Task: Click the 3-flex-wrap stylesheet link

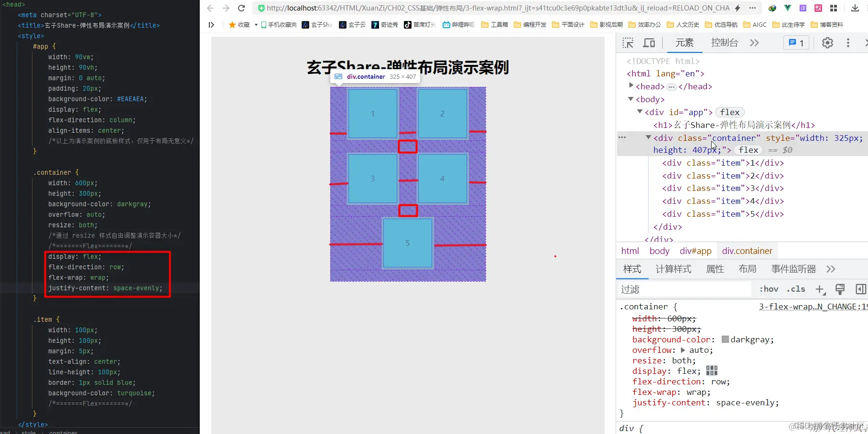Action: 813,306
